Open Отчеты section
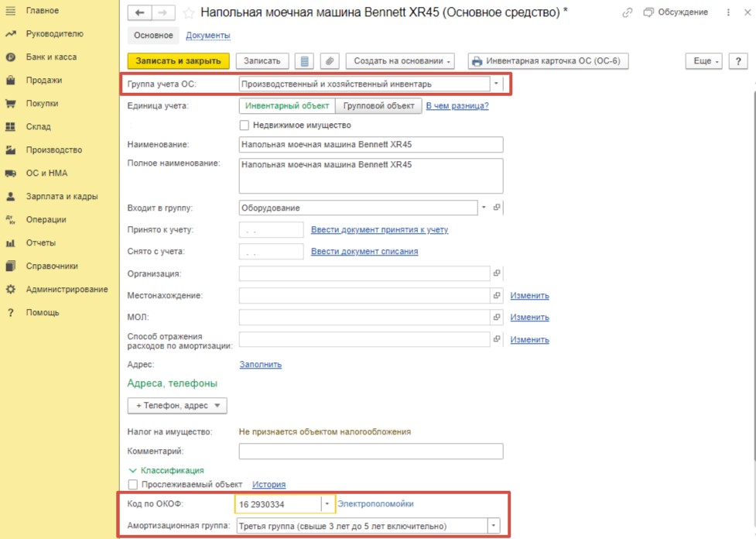The width and height of the screenshot is (756, 539). click(41, 242)
